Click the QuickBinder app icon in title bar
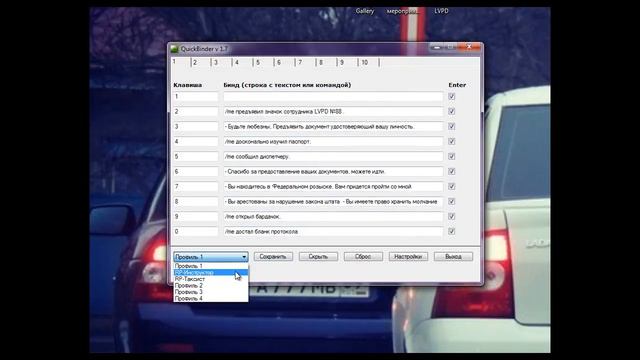Image resolution: width=640 pixels, height=360 pixels. [175, 49]
